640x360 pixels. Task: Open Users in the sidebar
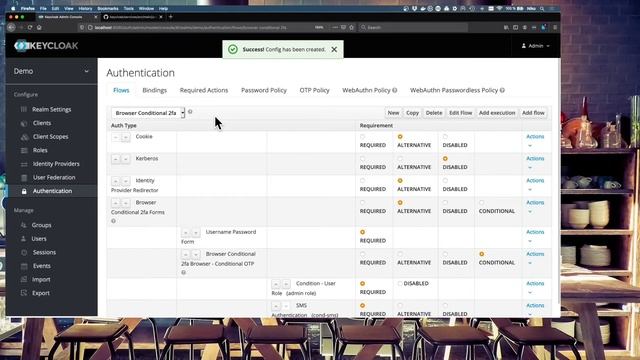(39, 239)
